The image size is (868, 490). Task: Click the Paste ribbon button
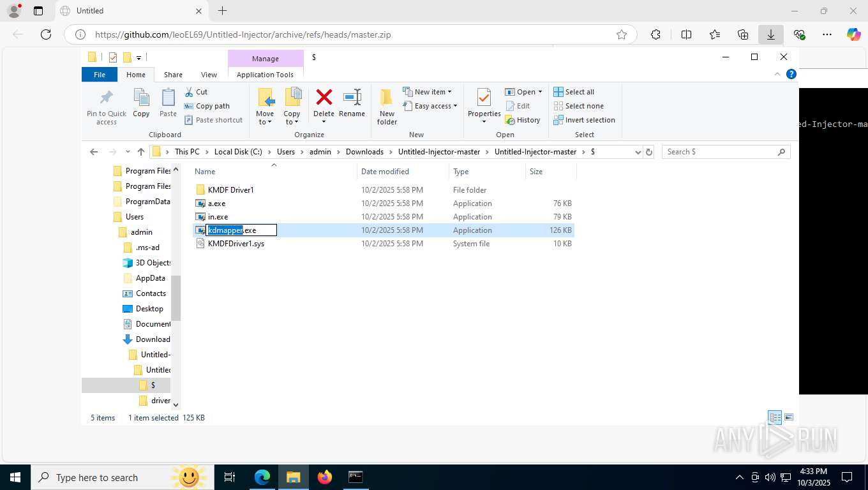click(168, 103)
